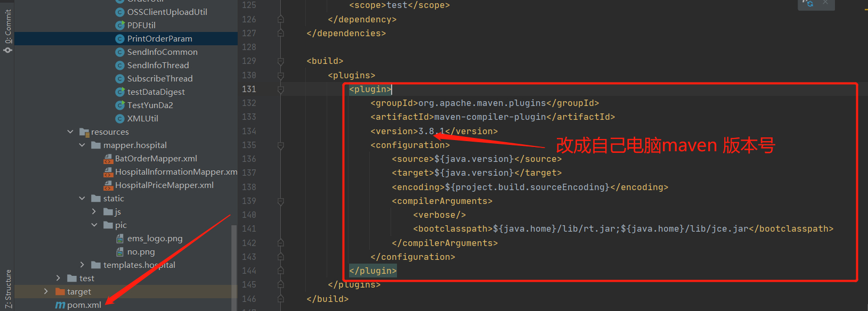Image resolution: width=868 pixels, height=311 pixels.
Task: Dismiss the floating Maven reload popup
Action: coord(825,3)
